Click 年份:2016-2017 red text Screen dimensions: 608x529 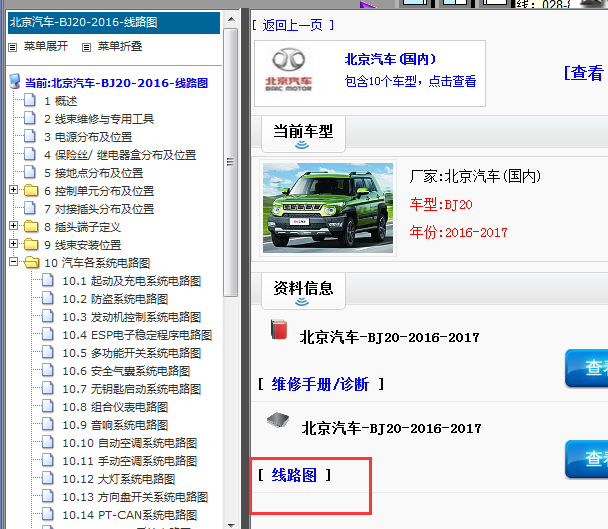pyautogui.click(x=458, y=232)
